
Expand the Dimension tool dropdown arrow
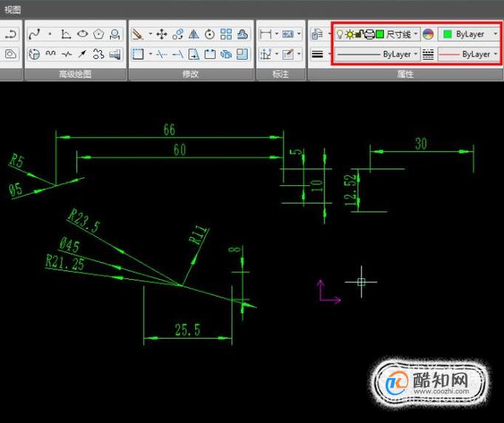276,33
